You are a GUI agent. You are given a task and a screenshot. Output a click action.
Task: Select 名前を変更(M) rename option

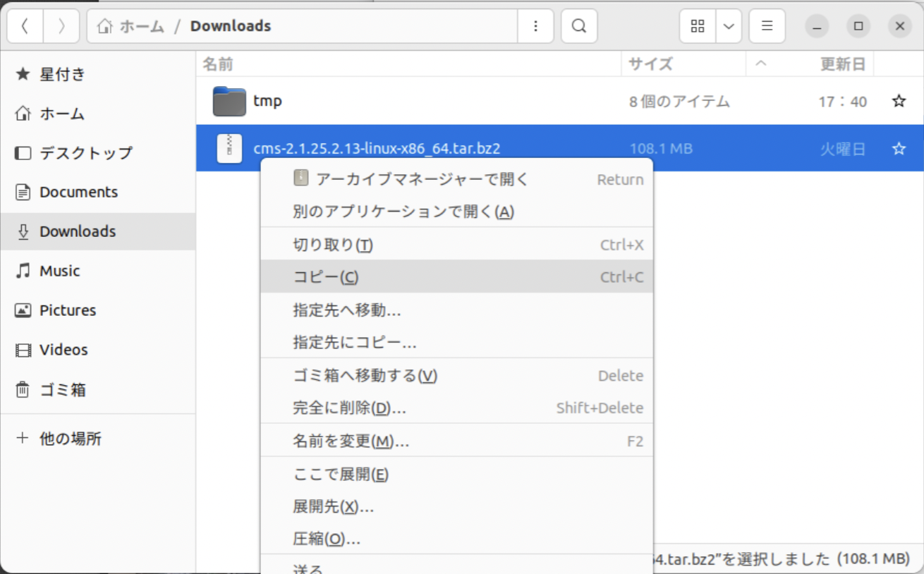(x=351, y=441)
